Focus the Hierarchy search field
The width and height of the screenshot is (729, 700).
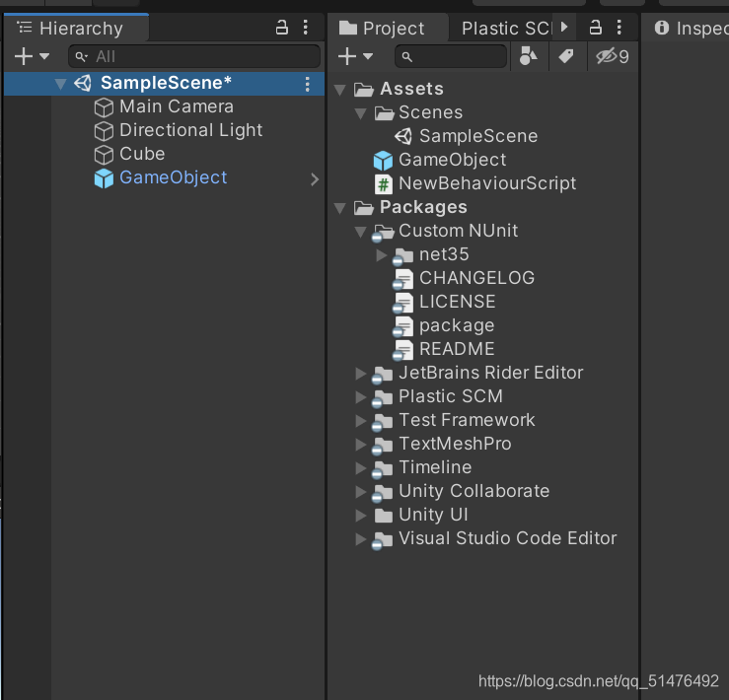(x=194, y=57)
